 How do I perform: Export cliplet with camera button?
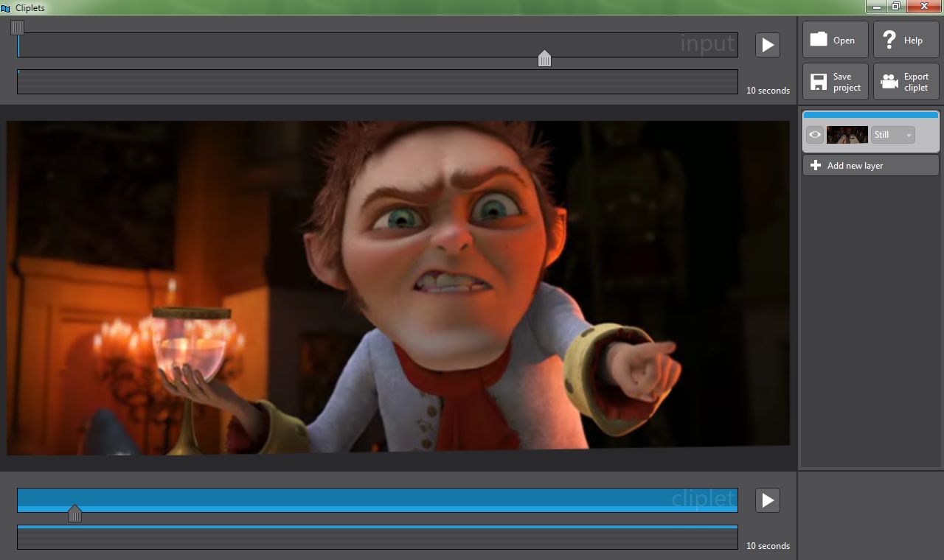(906, 82)
